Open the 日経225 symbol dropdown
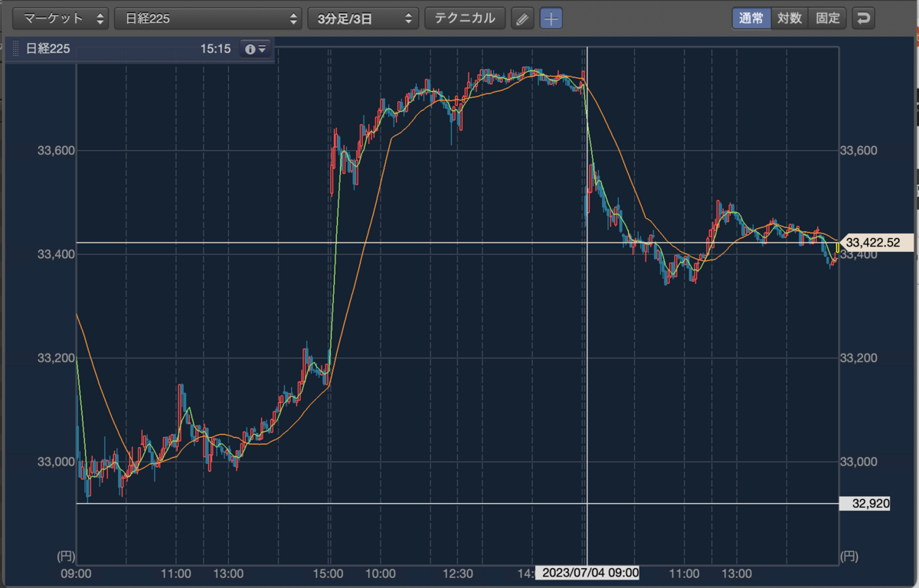 point(208,18)
